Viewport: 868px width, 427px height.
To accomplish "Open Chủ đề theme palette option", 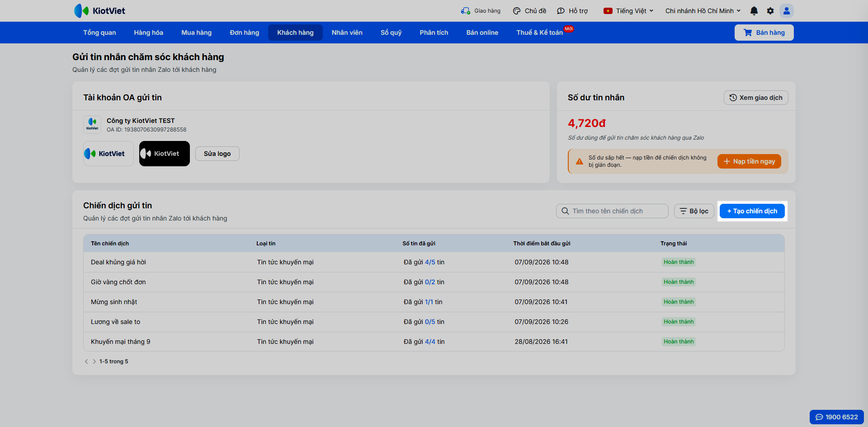I will click(529, 11).
